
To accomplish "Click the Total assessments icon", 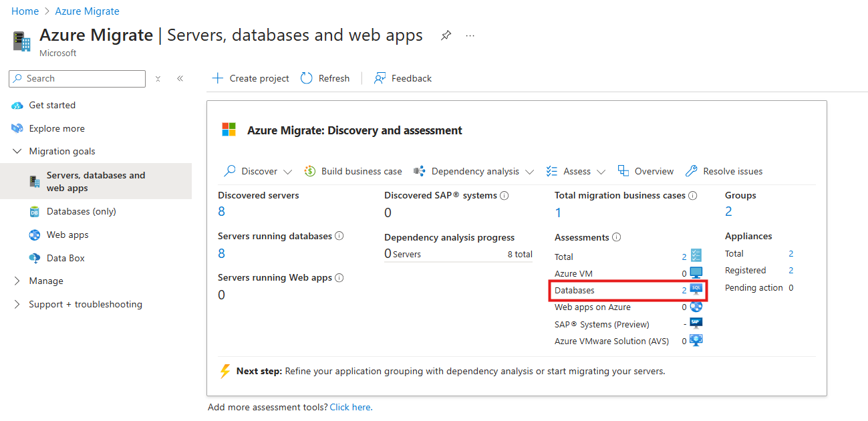I will click(x=695, y=256).
